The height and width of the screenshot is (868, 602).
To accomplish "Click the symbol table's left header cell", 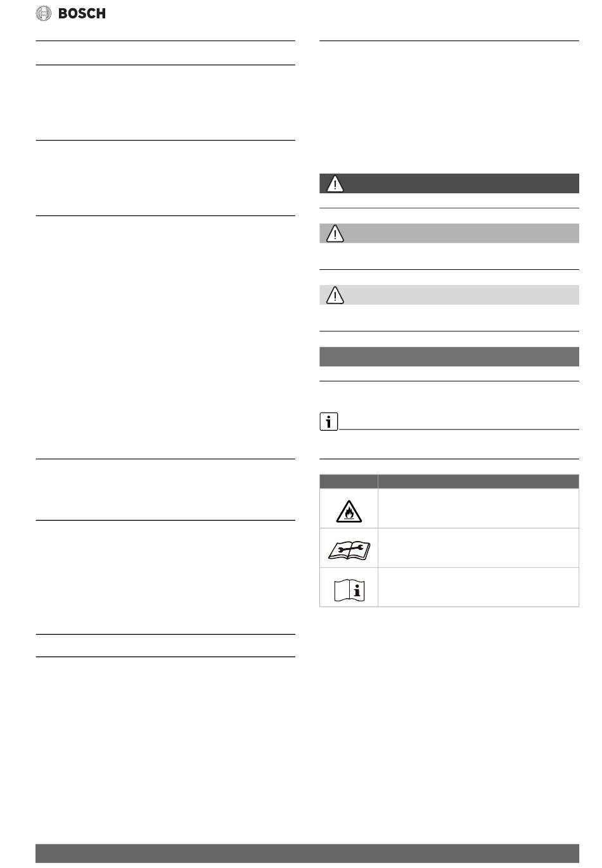I will (349, 482).
